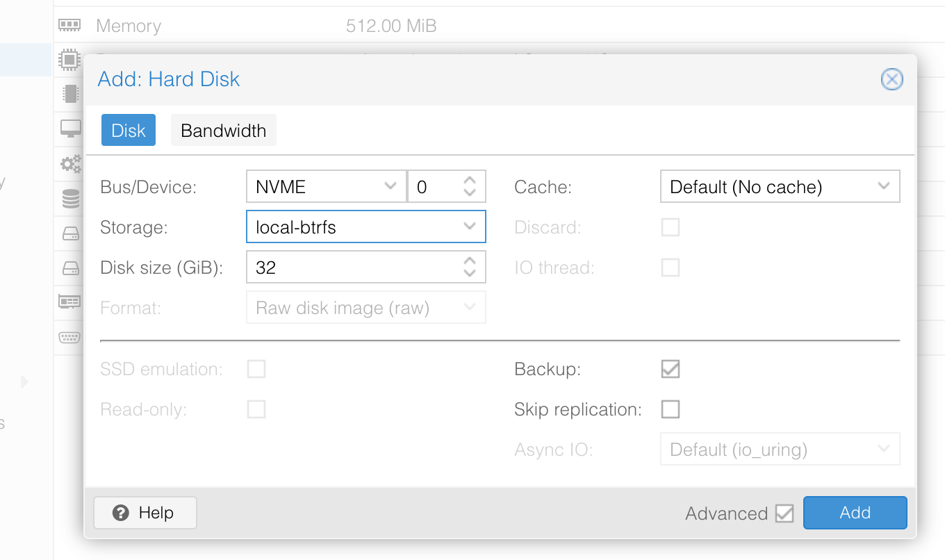Viewport: 945px width, 560px height.
Task: Click the device number field showing 0
Action: (434, 186)
